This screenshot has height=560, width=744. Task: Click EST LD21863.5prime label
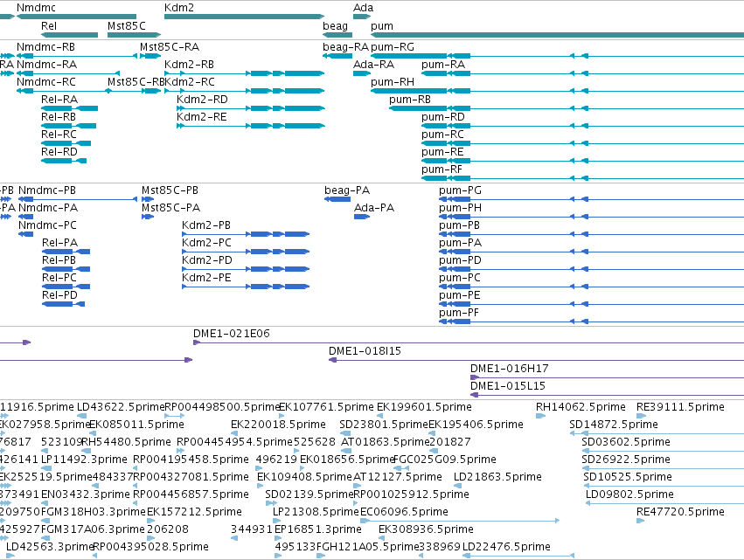pos(497,476)
